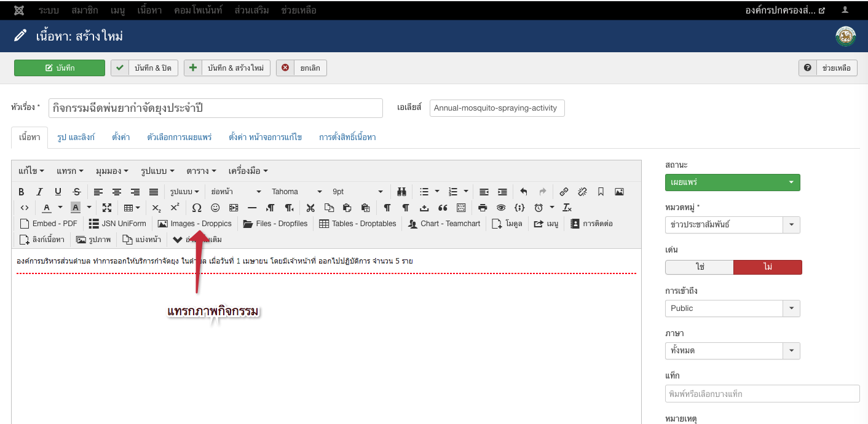Open the emoticons smiley icon
The image size is (868, 424).
coord(215,208)
